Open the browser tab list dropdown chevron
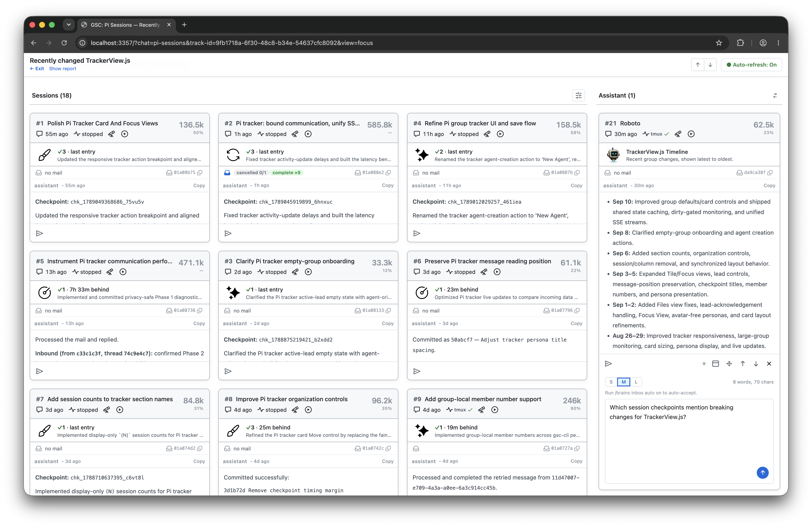 coord(69,25)
